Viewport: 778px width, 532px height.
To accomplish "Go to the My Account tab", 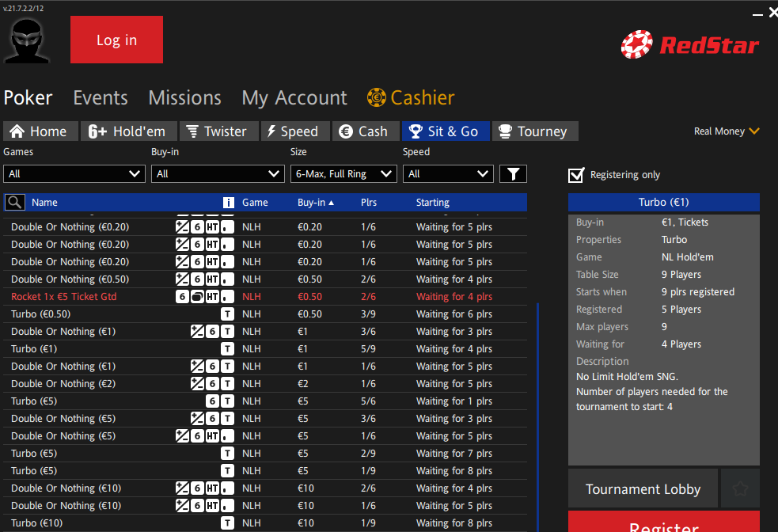I will 294,97.
